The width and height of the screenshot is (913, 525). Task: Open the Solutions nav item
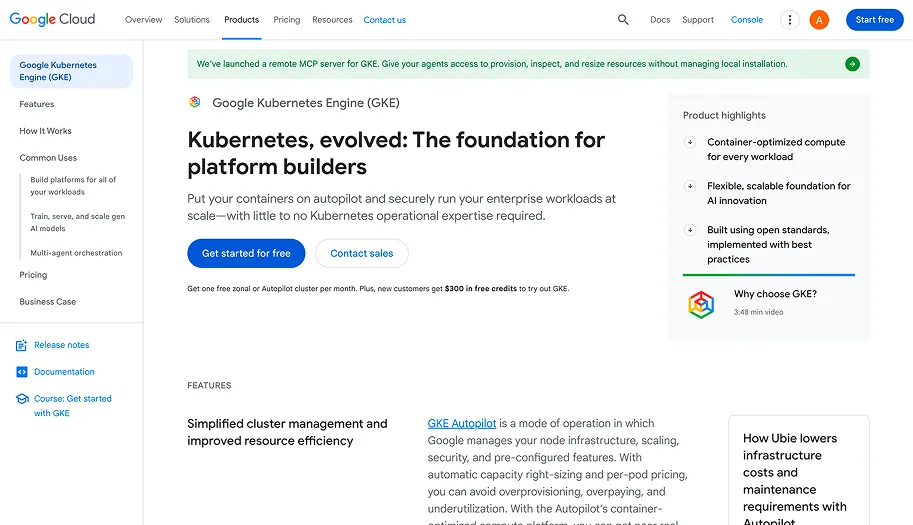point(192,20)
